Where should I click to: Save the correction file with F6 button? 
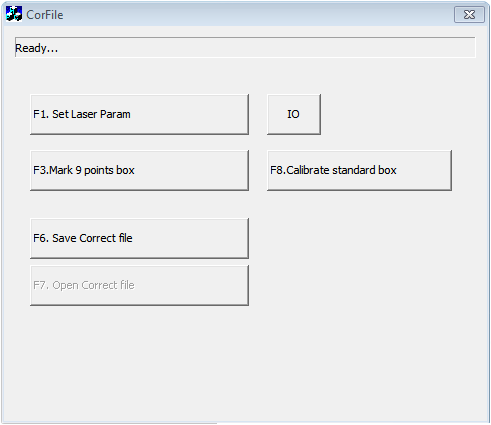click(x=139, y=238)
